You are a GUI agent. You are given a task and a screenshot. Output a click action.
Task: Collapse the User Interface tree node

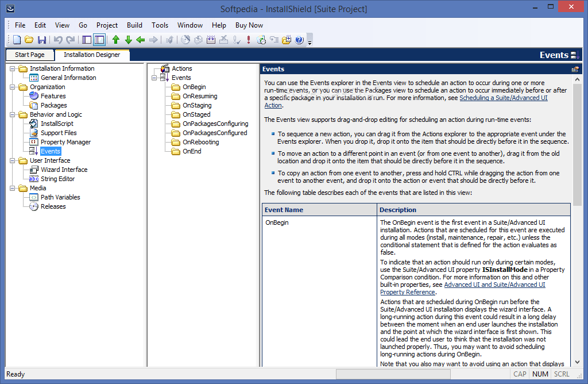pyautogui.click(x=13, y=160)
